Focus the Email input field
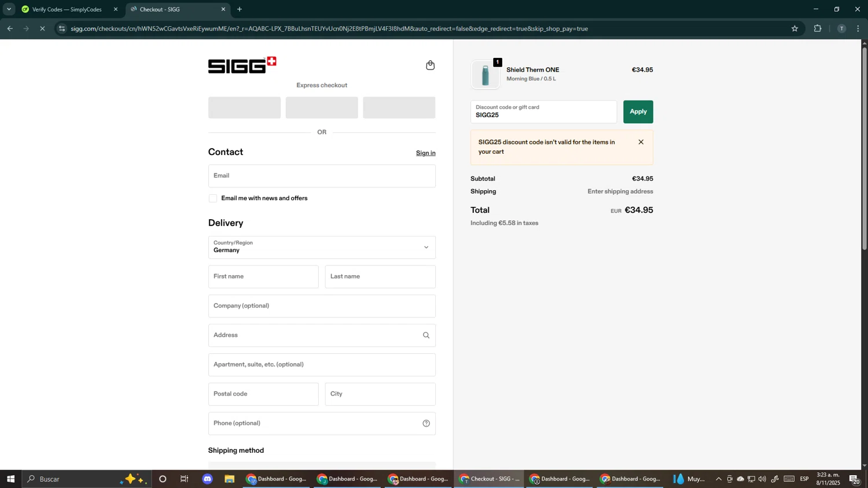Viewport: 868px width, 488px height. [322, 176]
